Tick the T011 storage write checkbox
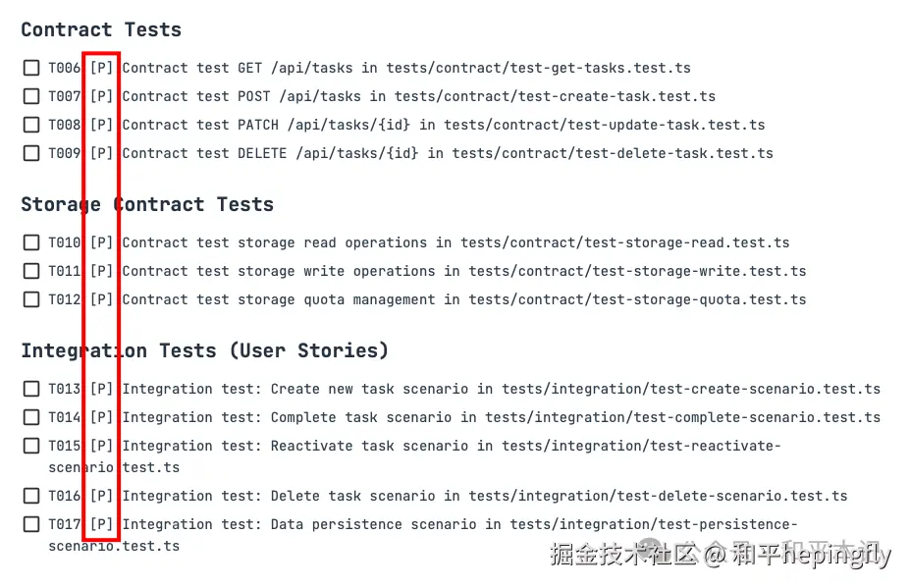 coord(31,271)
